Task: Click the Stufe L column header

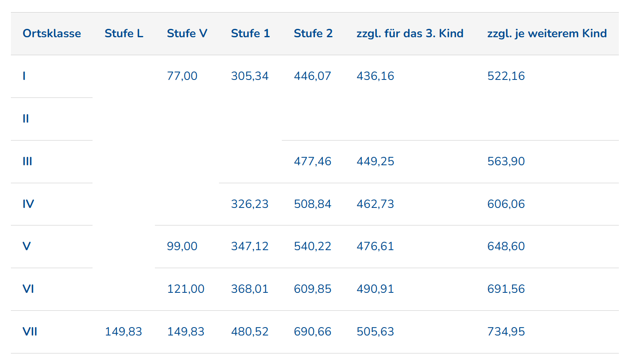Action: click(x=124, y=33)
